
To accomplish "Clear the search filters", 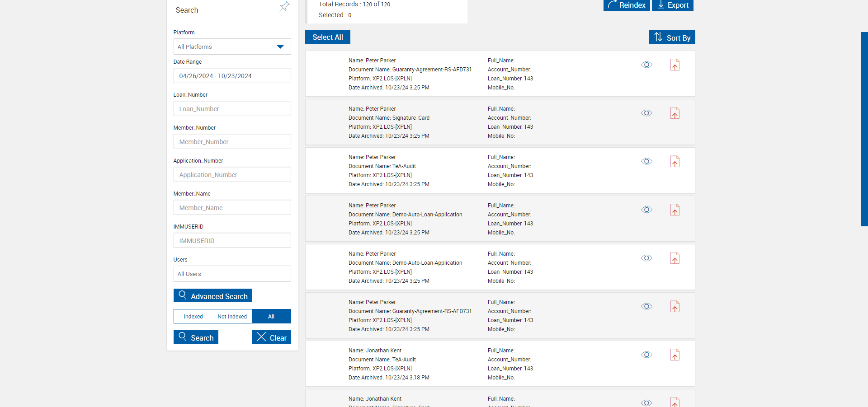I will [272, 337].
